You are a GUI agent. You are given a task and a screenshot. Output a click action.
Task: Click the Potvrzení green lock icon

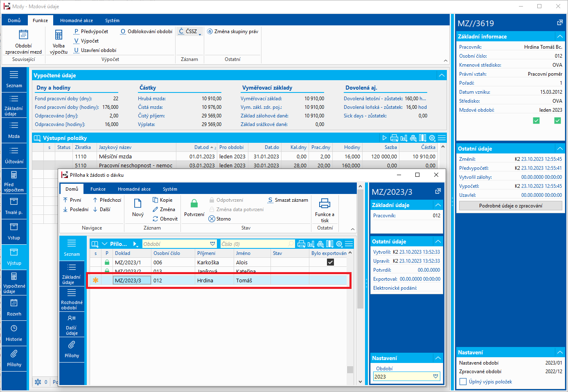pos(194,204)
